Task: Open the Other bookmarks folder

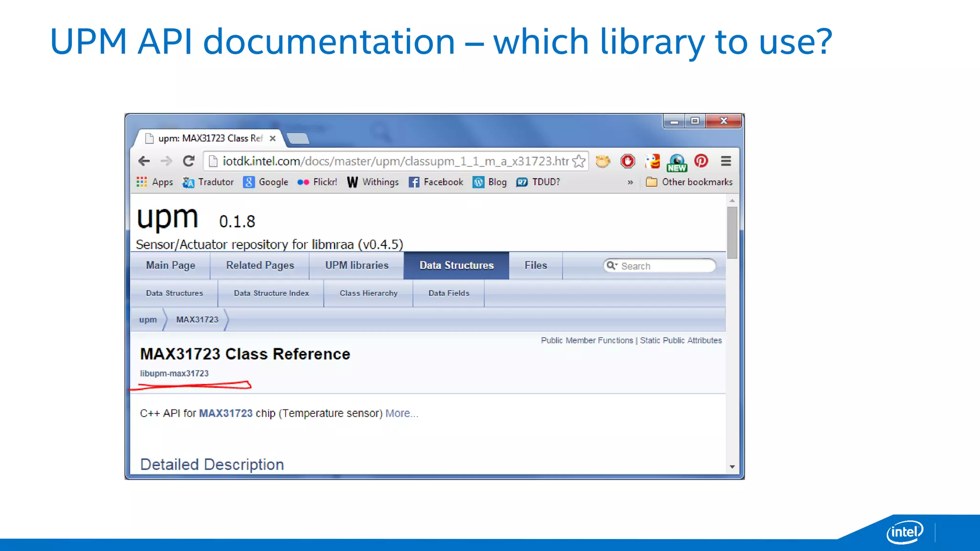Action: [689, 182]
